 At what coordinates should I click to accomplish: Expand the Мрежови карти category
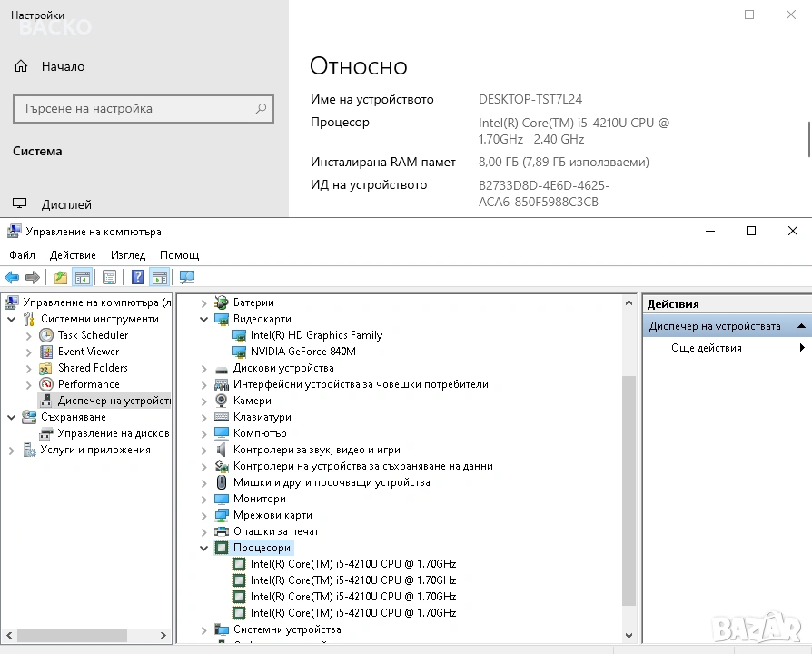click(203, 515)
